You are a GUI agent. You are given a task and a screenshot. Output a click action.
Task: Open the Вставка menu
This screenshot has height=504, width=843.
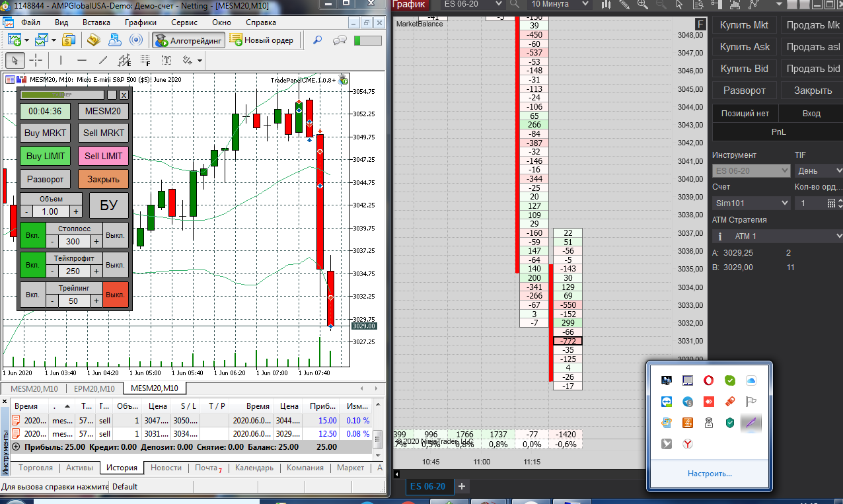tap(96, 22)
